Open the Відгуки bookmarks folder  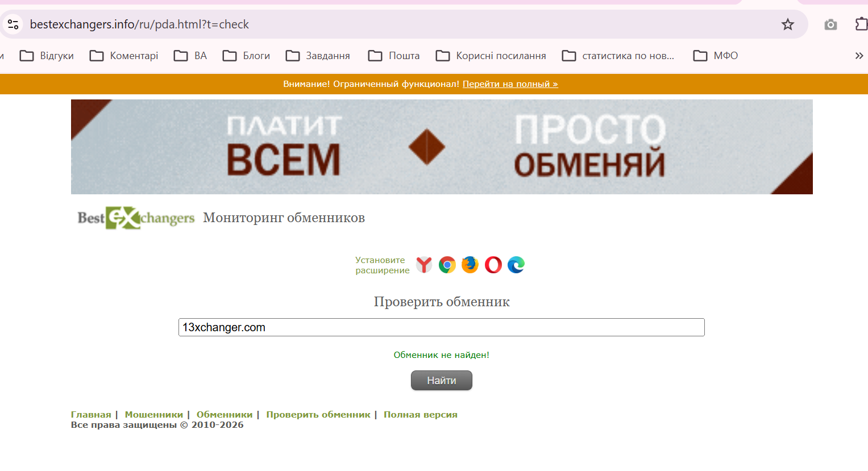(47, 56)
